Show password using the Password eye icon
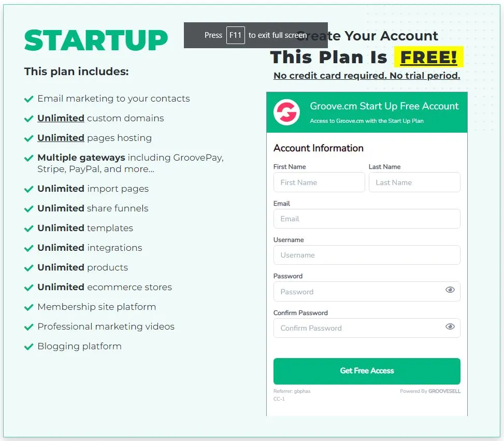The image size is (504, 441). [450, 290]
